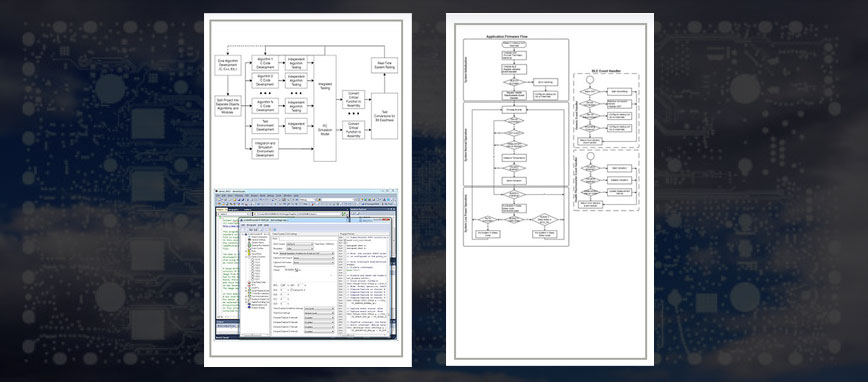Click the Test Conversions for Bit Exactness box
The height and width of the screenshot is (382, 868).
tap(384, 116)
